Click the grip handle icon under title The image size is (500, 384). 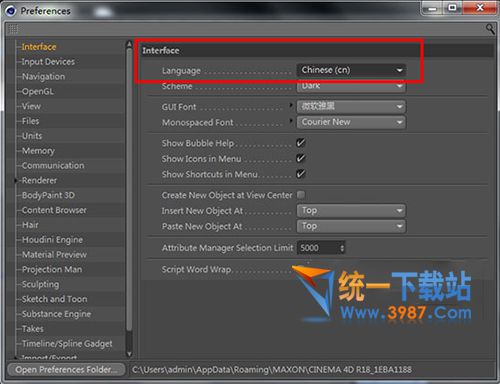tap(13, 30)
